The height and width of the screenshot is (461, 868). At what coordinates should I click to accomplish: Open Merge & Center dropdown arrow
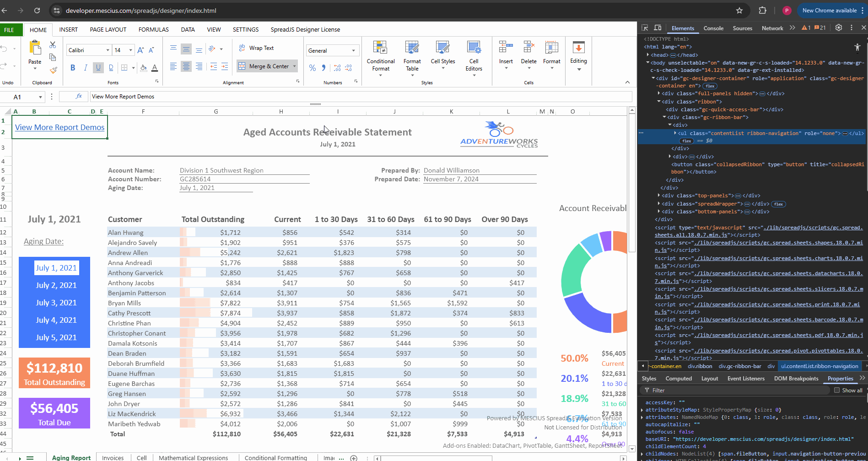[294, 66]
